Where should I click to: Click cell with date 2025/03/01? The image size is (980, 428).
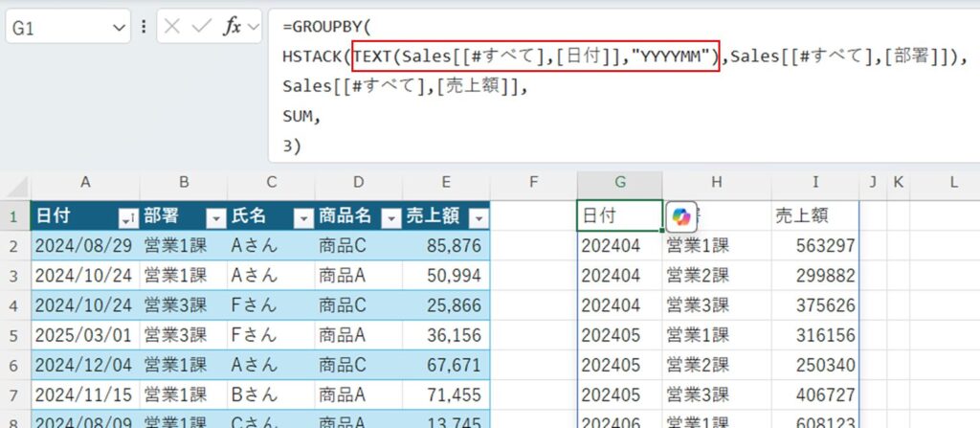[85, 335]
